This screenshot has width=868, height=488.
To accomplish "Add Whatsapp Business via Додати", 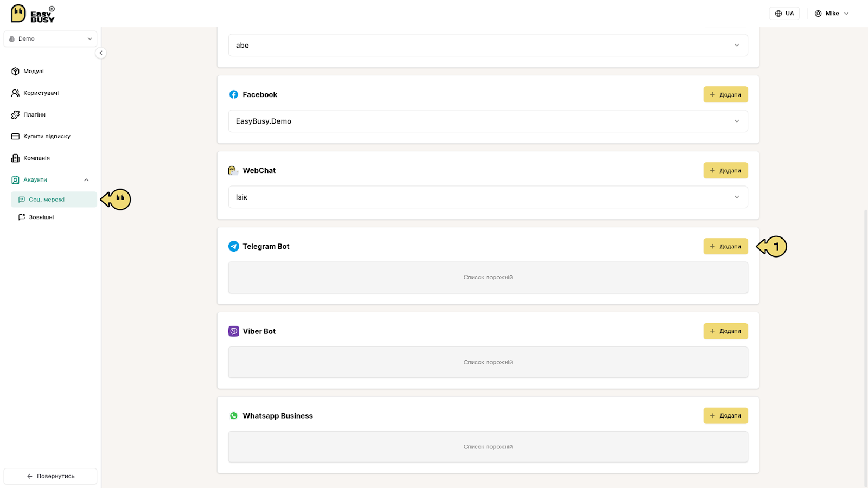I will [x=725, y=416].
